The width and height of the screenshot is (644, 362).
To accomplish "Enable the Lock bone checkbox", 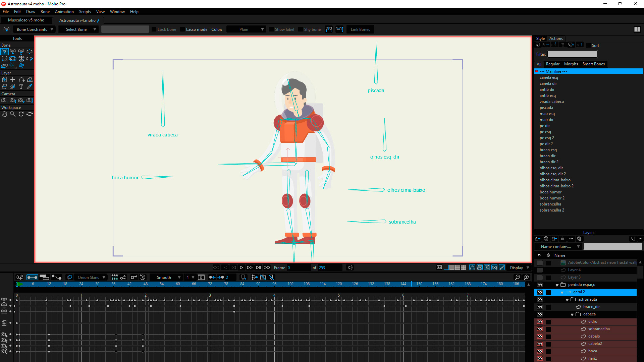I will [154, 29].
